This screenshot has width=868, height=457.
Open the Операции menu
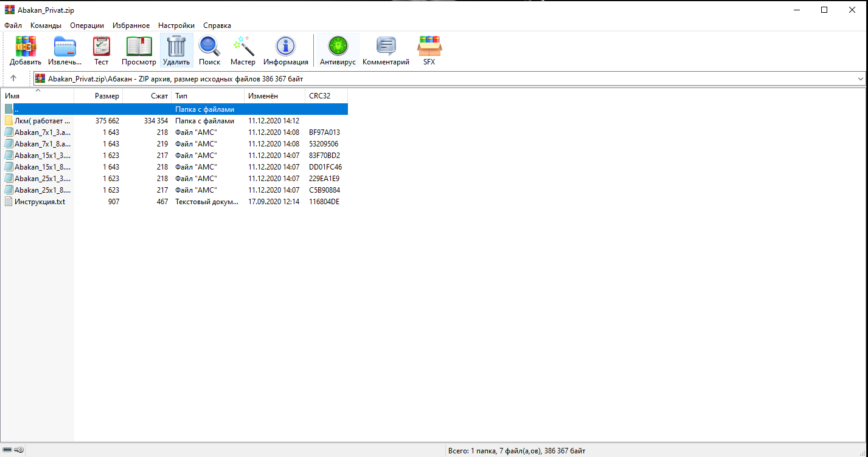pos(87,26)
